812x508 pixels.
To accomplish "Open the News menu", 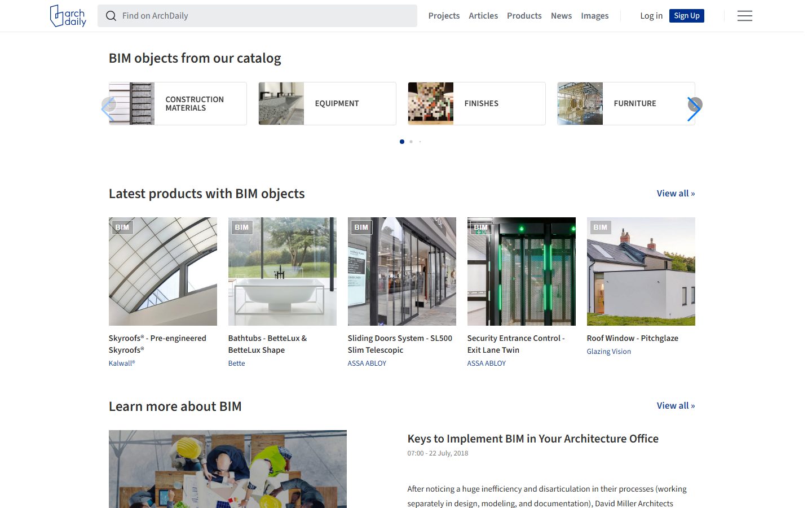I will coord(561,16).
